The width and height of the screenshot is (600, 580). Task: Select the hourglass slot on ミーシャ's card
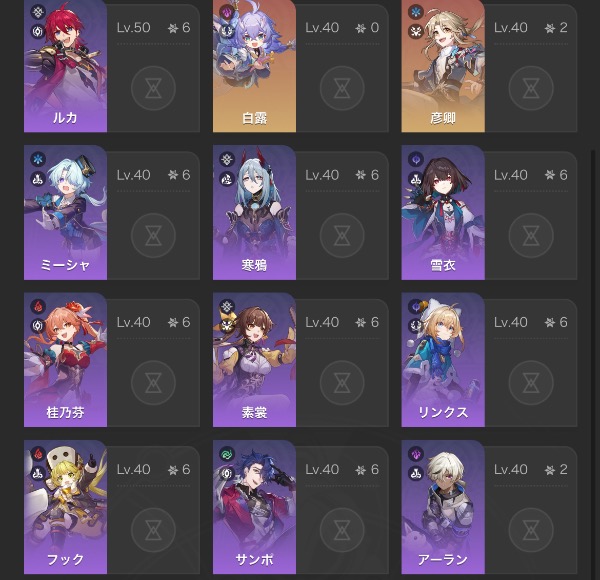click(x=153, y=235)
